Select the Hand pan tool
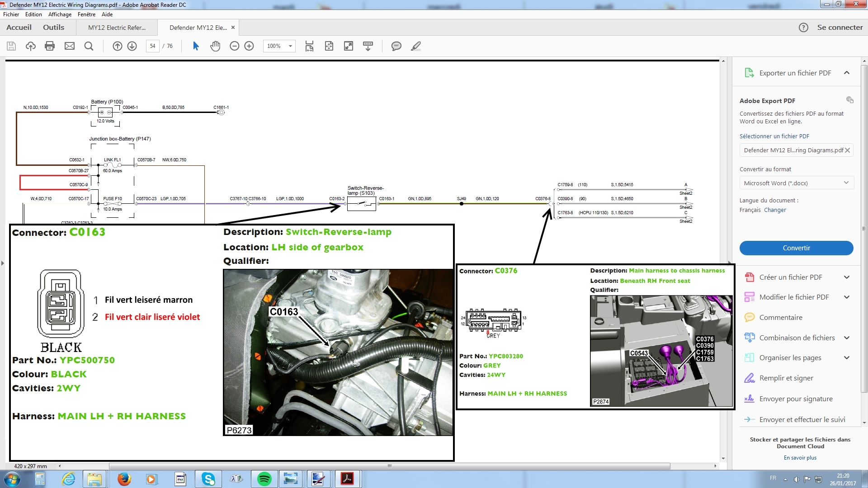 (215, 46)
